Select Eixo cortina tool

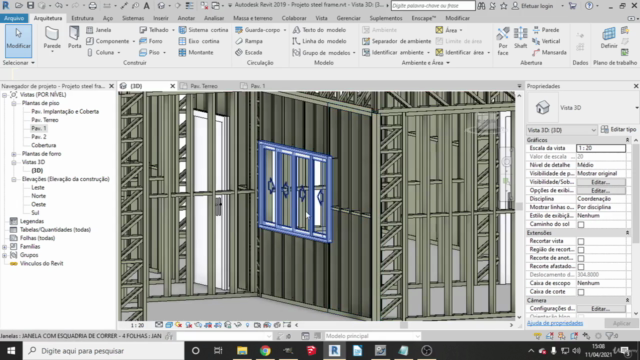tap(199, 41)
